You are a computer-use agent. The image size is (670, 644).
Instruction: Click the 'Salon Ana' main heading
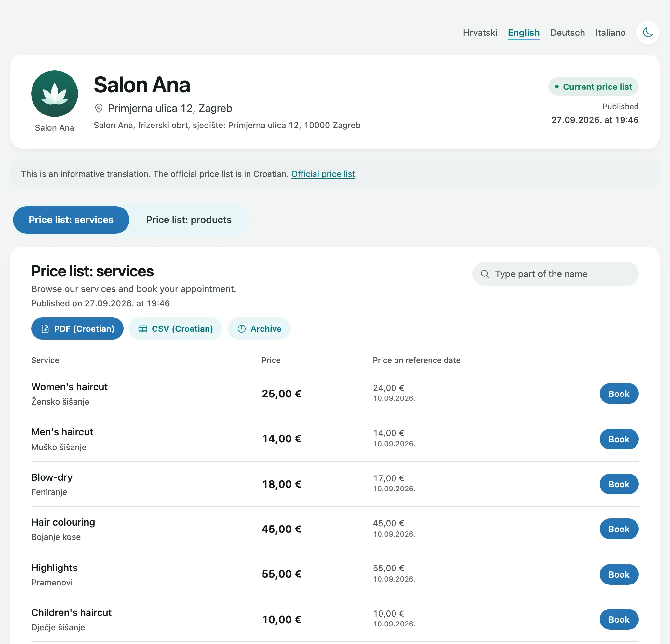coord(141,85)
